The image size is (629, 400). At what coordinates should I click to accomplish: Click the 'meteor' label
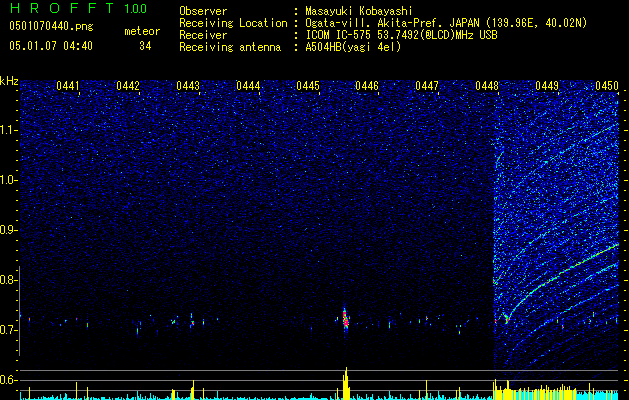click(x=142, y=31)
